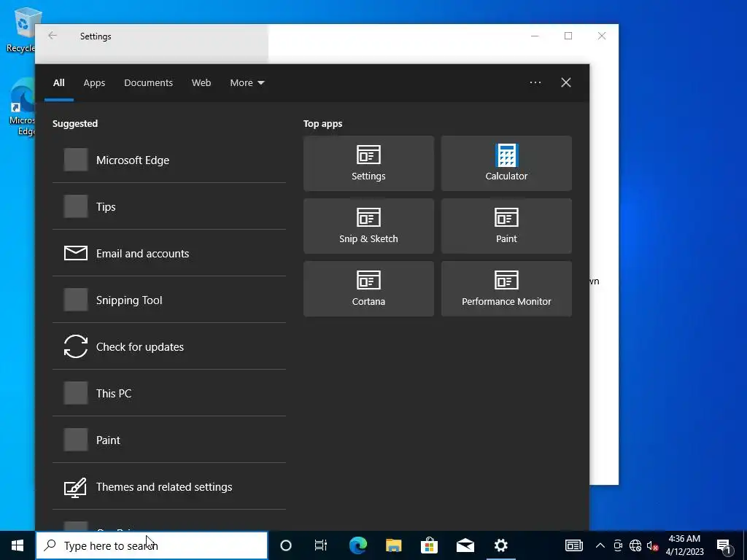747x560 pixels.
Task: Switch to the Documents search tab
Action: [148, 83]
